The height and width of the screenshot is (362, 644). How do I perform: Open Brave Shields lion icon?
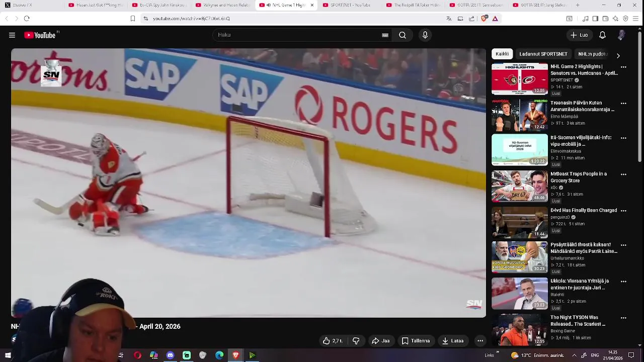[x=484, y=19]
